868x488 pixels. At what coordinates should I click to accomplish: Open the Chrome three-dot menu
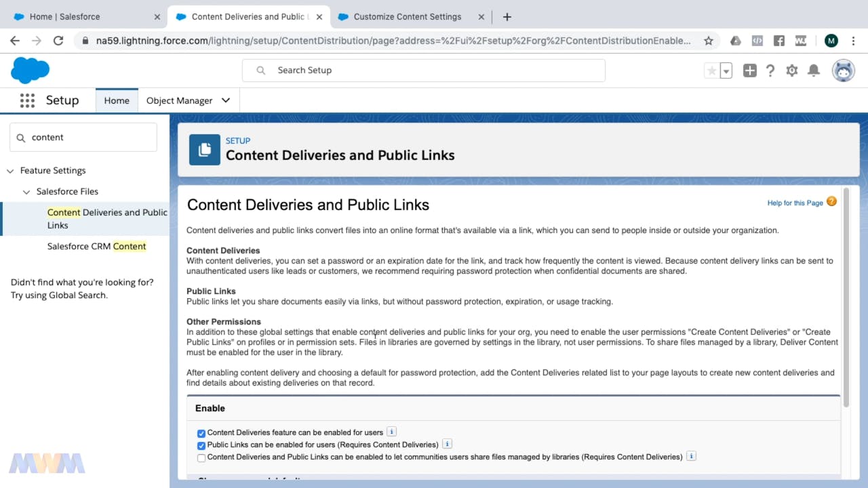854,41
